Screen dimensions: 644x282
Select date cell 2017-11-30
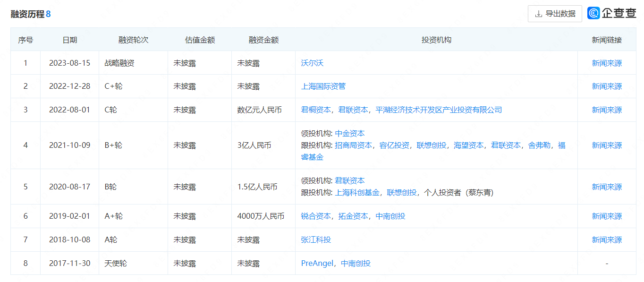click(69, 264)
